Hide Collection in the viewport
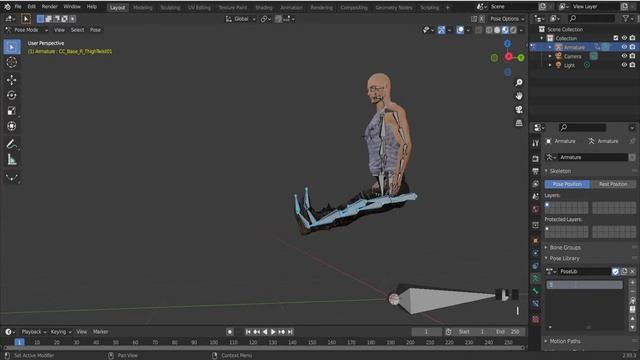This screenshot has width=640, height=360. pyautogui.click(x=624, y=38)
